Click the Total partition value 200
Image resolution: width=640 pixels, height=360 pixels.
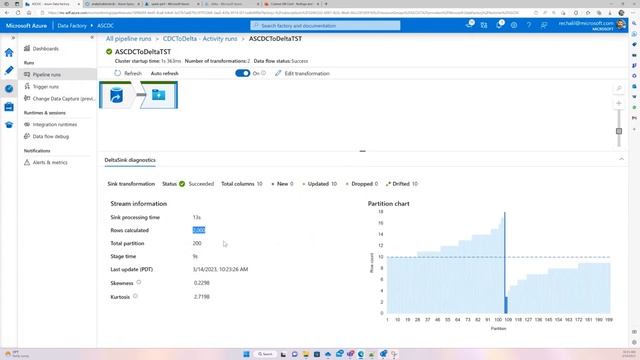point(197,243)
